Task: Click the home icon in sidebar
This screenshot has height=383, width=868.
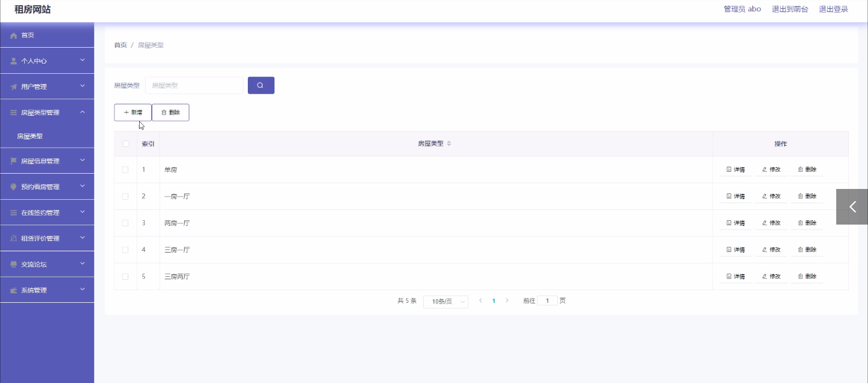Action: pyautogui.click(x=13, y=36)
